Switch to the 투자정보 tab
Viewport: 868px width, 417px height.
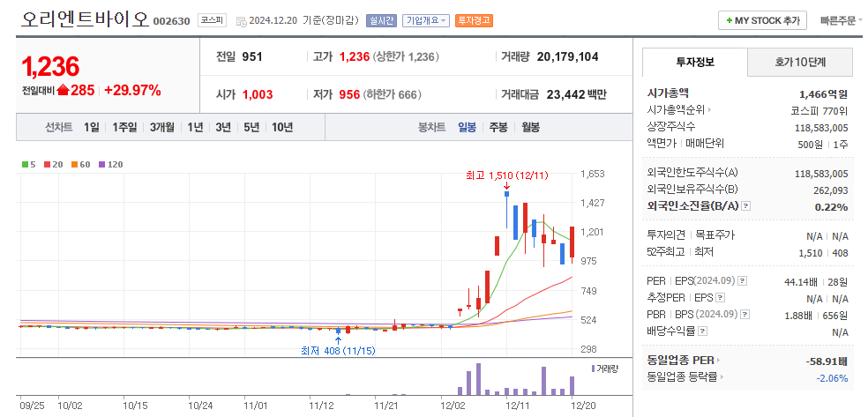695,62
